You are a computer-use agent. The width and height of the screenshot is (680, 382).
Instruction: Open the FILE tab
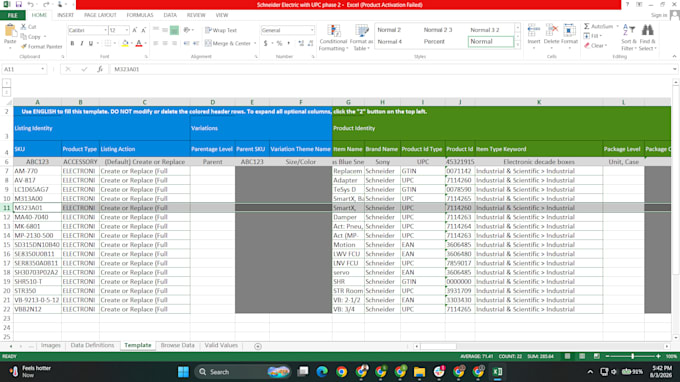tap(13, 15)
